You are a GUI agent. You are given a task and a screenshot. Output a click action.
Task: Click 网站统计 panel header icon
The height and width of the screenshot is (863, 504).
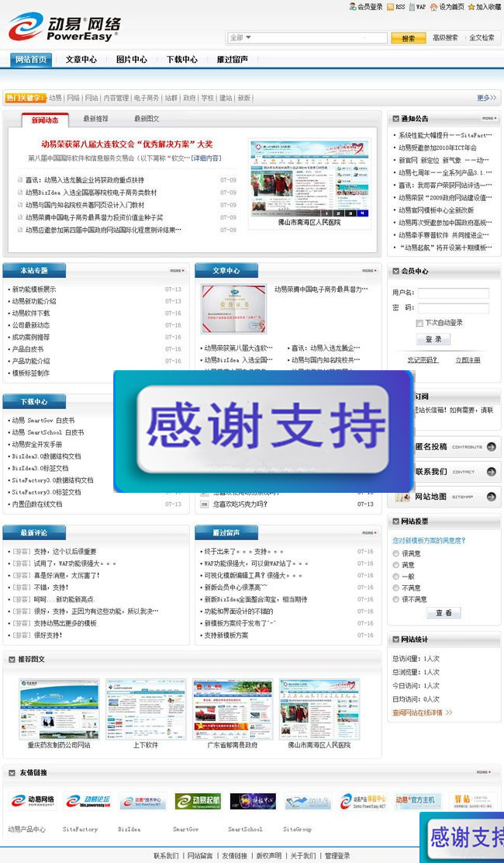(x=395, y=639)
